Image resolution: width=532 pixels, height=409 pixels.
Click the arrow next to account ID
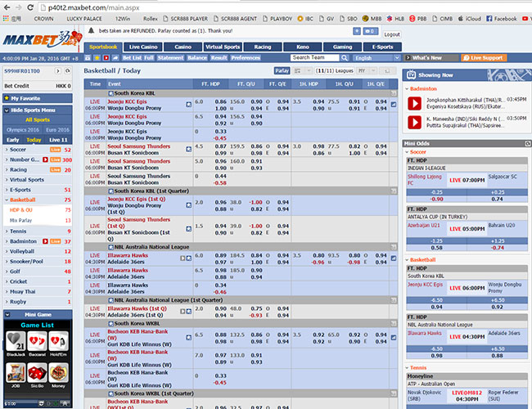pyautogui.click(x=58, y=71)
